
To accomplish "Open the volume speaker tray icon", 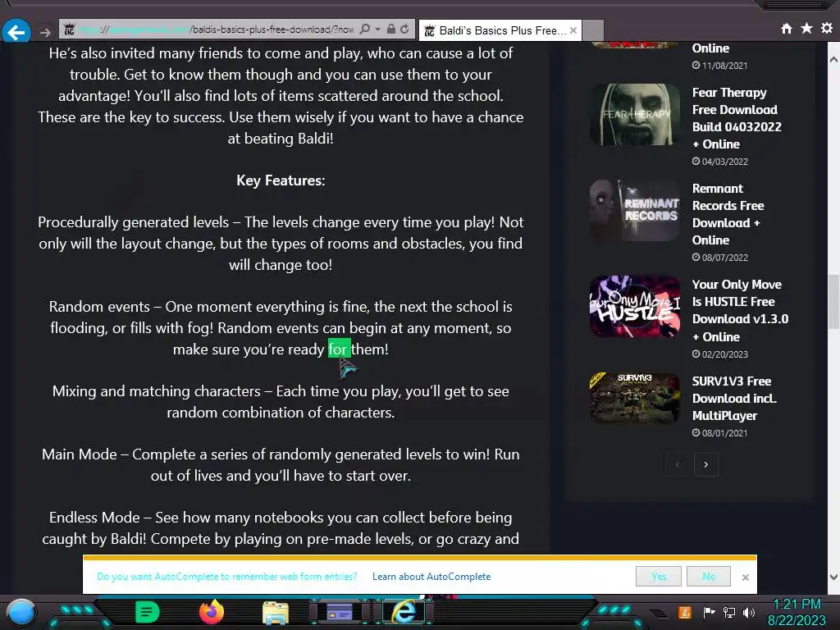I will [x=749, y=612].
